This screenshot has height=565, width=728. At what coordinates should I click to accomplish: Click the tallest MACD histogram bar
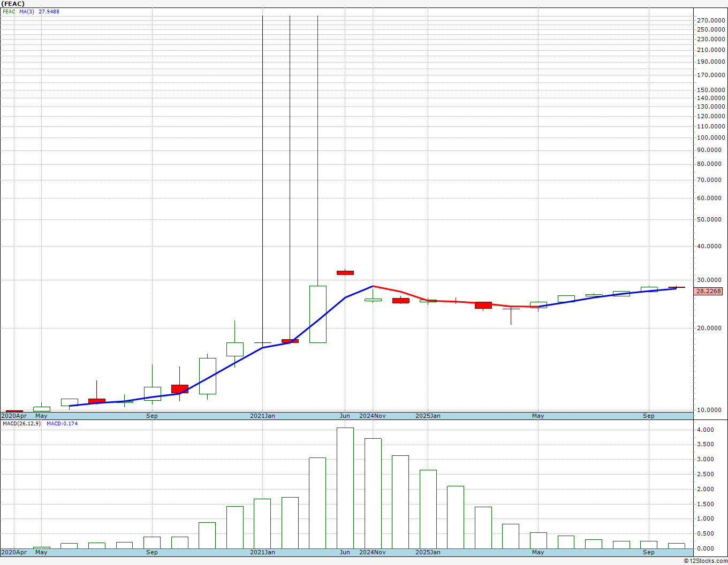345,488
